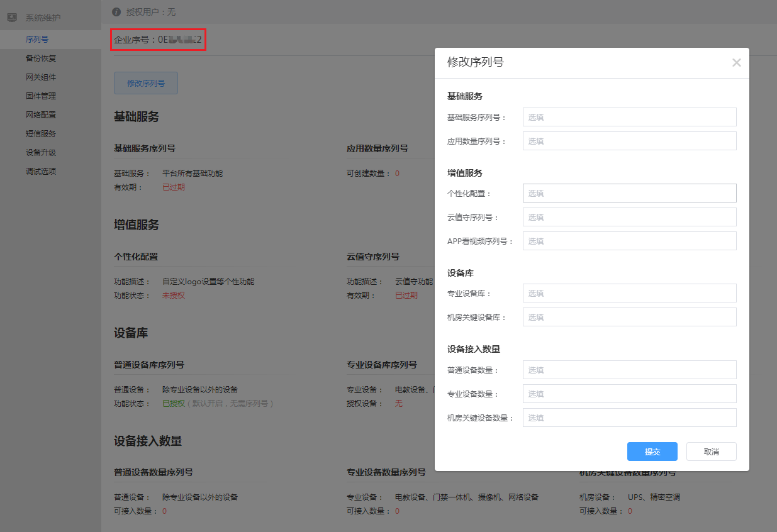Click the 取消 button

[x=711, y=452]
